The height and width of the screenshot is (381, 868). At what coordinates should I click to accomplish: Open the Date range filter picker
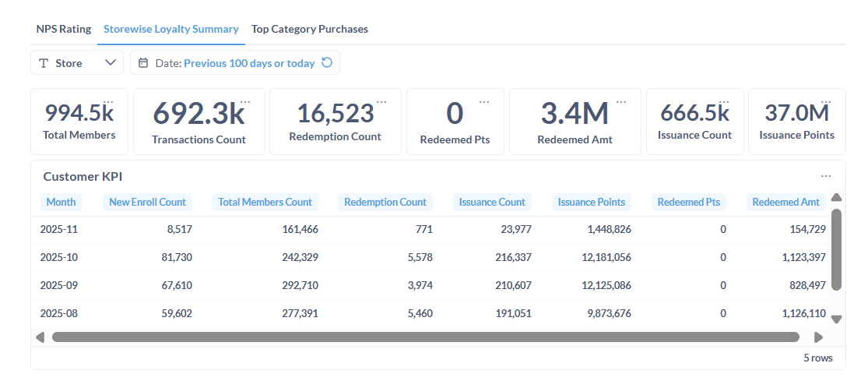pos(234,63)
